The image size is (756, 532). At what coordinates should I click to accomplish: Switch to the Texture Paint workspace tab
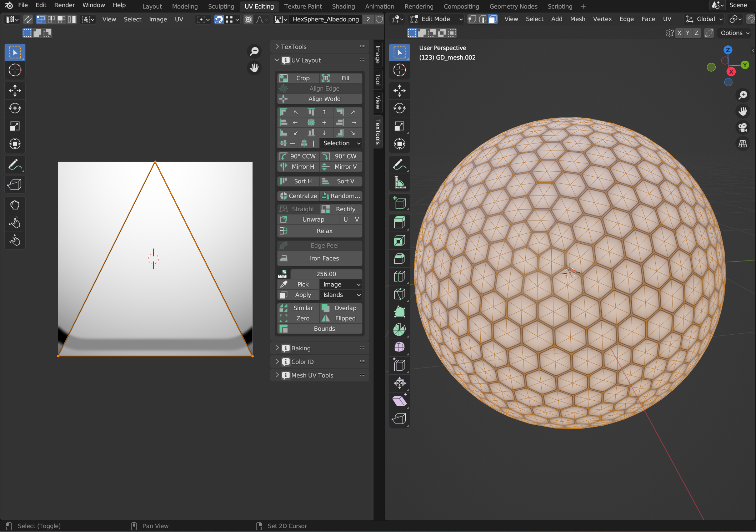click(302, 6)
